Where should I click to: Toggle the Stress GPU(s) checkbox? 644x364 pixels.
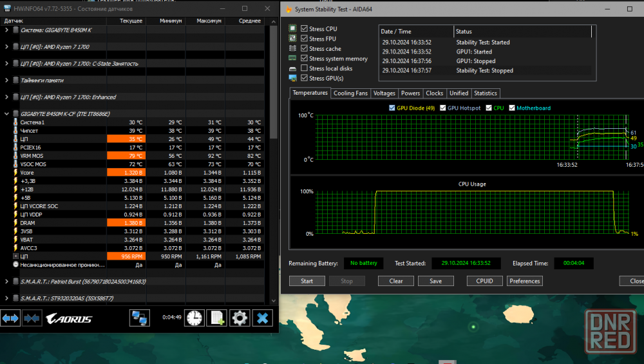click(x=305, y=78)
